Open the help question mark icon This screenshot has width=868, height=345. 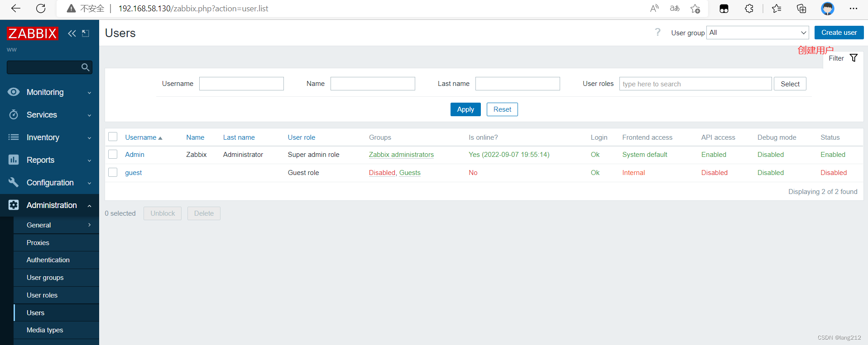(x=657, y=32)
